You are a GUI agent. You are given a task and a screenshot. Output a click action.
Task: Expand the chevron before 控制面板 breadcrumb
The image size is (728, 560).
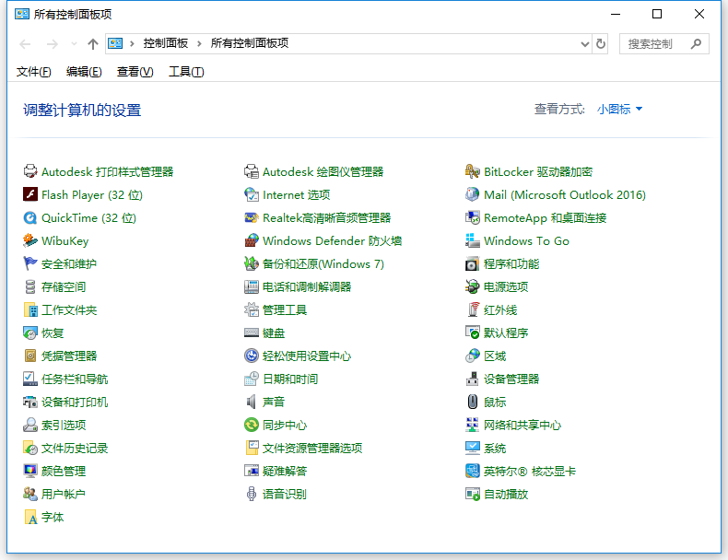132,44
